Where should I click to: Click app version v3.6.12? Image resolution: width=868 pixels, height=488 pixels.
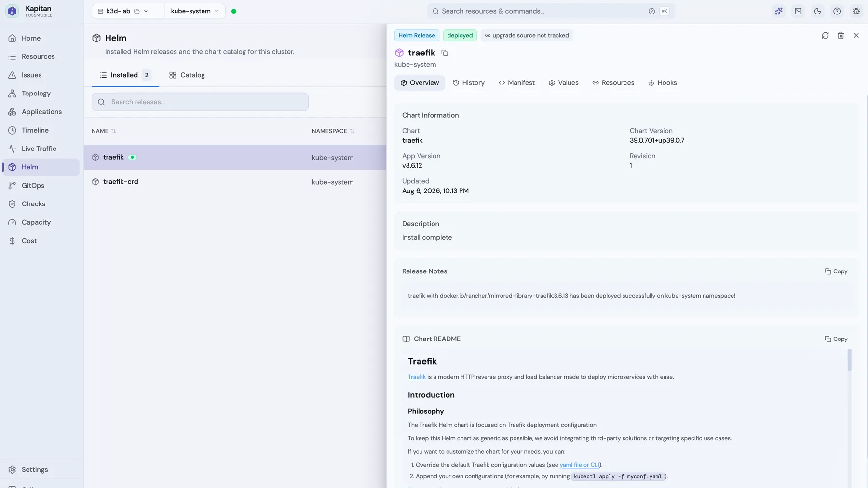(412, 166)
